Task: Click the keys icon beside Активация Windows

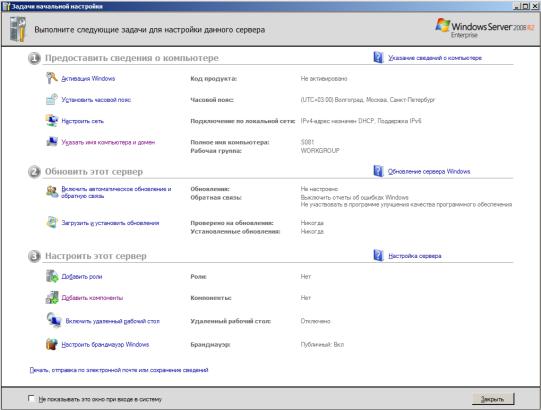Action: [x=52, y=78]
